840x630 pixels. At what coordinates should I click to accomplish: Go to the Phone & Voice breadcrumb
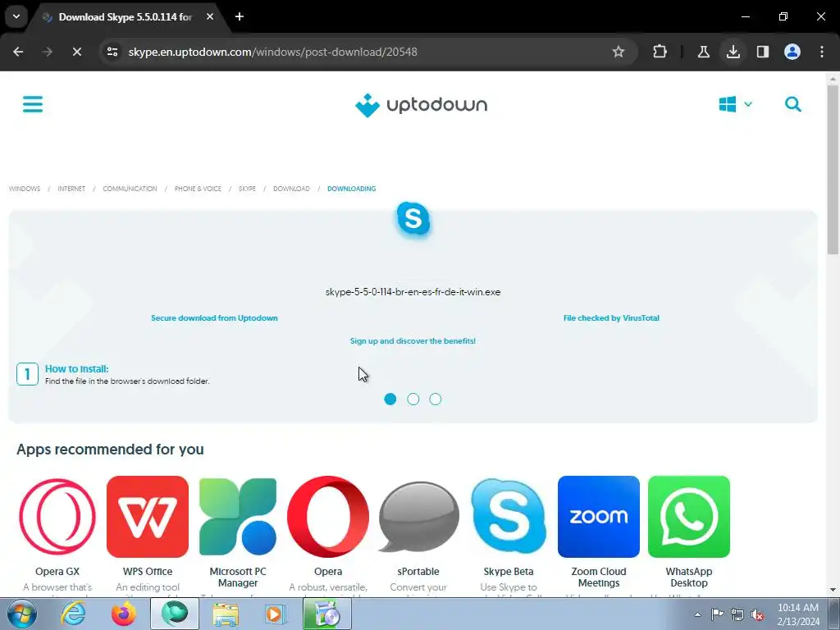point(198,189)
